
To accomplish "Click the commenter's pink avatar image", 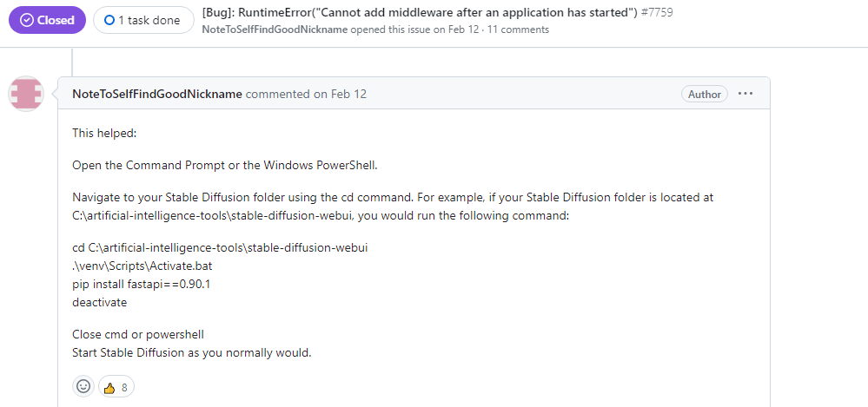I will coord(26,94).
